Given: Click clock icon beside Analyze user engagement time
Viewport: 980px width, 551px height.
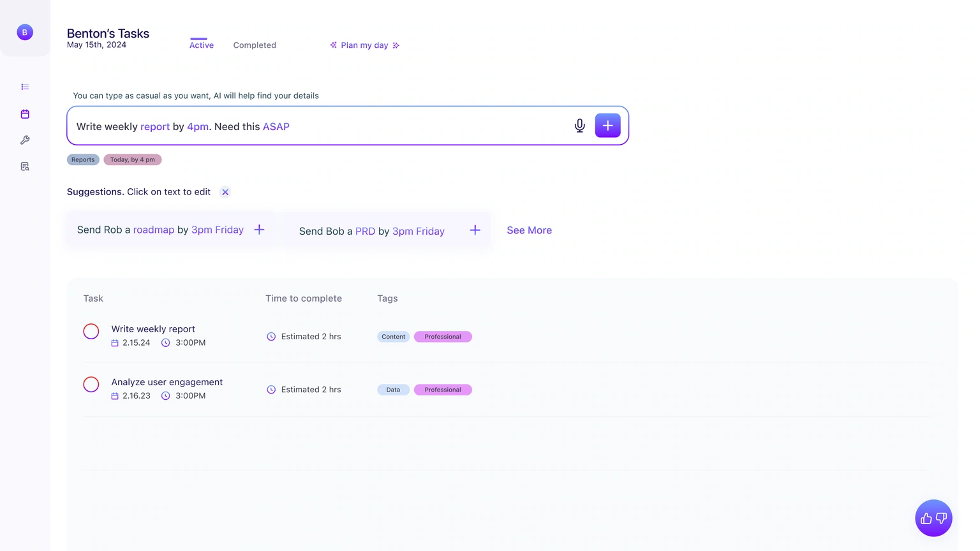Looking at the screenshot, I should point(166,396).
